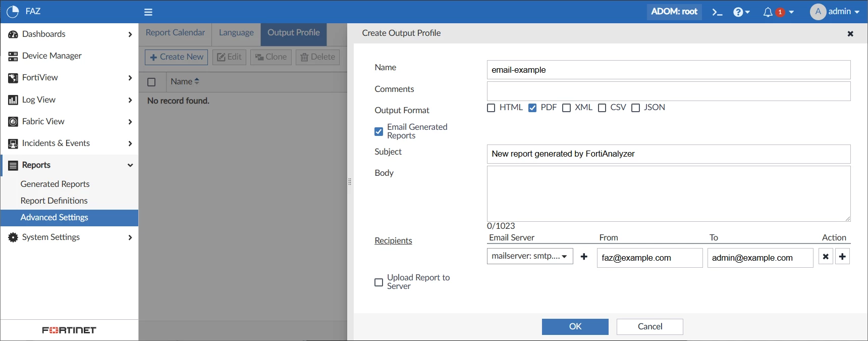Screen dimensions: 868x341
Task: Expand the System Settings chevron
Action: point(130,237)
